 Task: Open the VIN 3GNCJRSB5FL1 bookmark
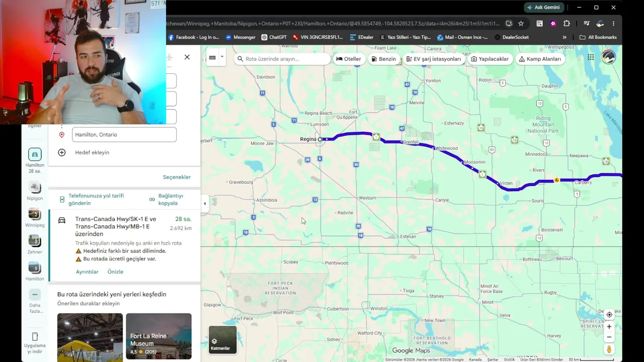coord(317,37)
